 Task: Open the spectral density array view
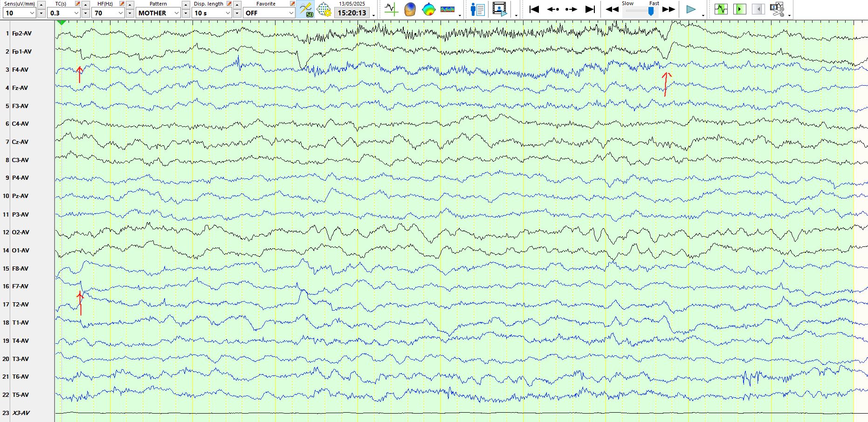click(448, 9)
